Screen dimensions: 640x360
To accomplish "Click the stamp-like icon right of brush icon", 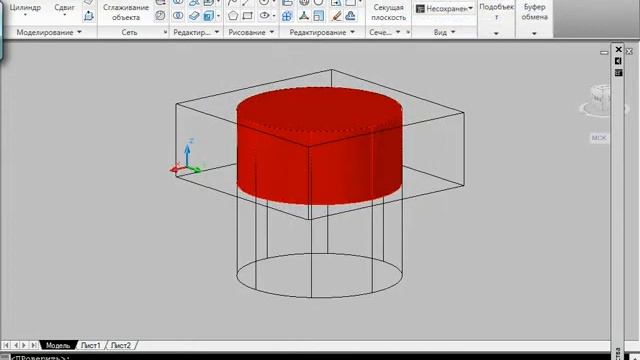I will pos(350,16).
